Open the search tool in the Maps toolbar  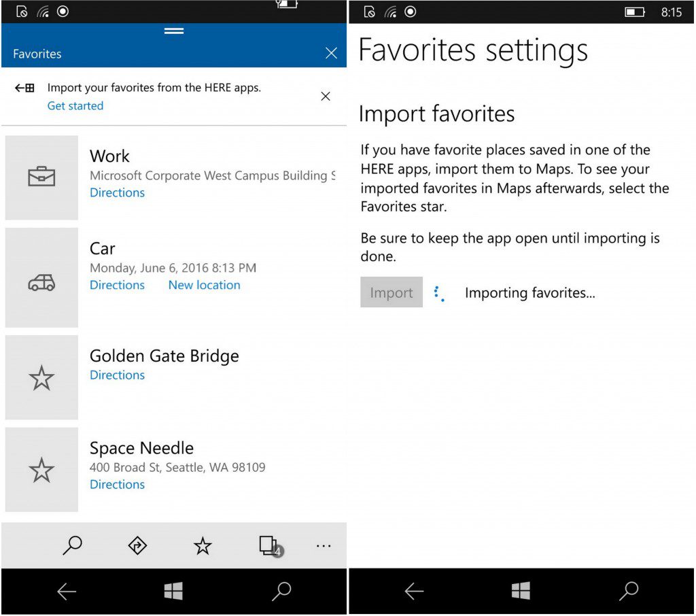[x=73, y=545]
